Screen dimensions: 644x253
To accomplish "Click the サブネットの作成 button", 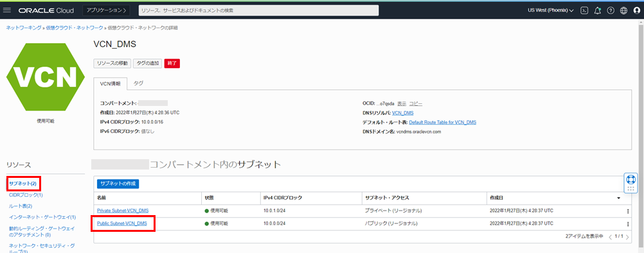I will pyautogui.click(x=118, y=183).
